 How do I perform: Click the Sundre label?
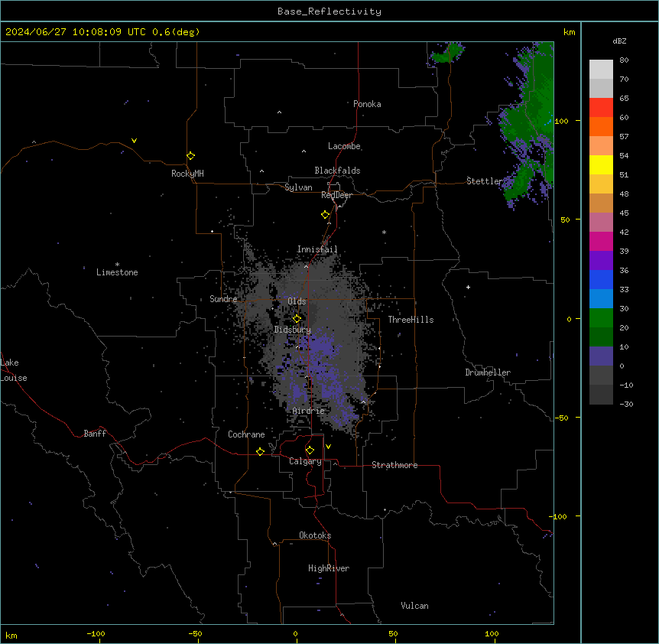tap(223, 299)
